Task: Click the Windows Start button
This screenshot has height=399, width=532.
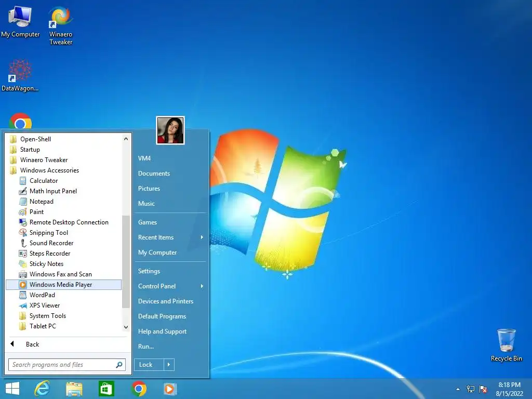Action: point(12,389)
